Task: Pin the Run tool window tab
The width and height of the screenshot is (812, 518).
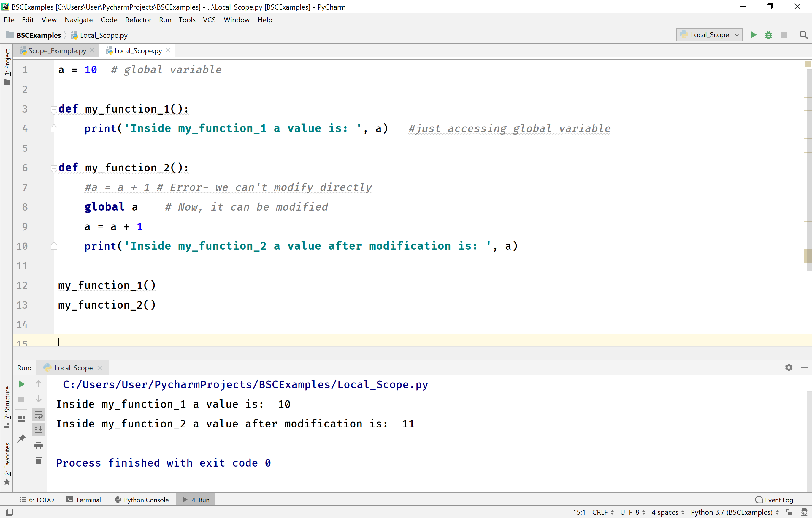Action: coord(21,438)
